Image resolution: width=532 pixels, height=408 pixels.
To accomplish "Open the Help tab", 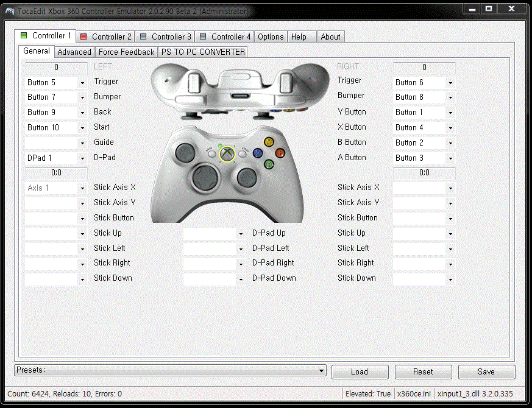I will [302, 37].
